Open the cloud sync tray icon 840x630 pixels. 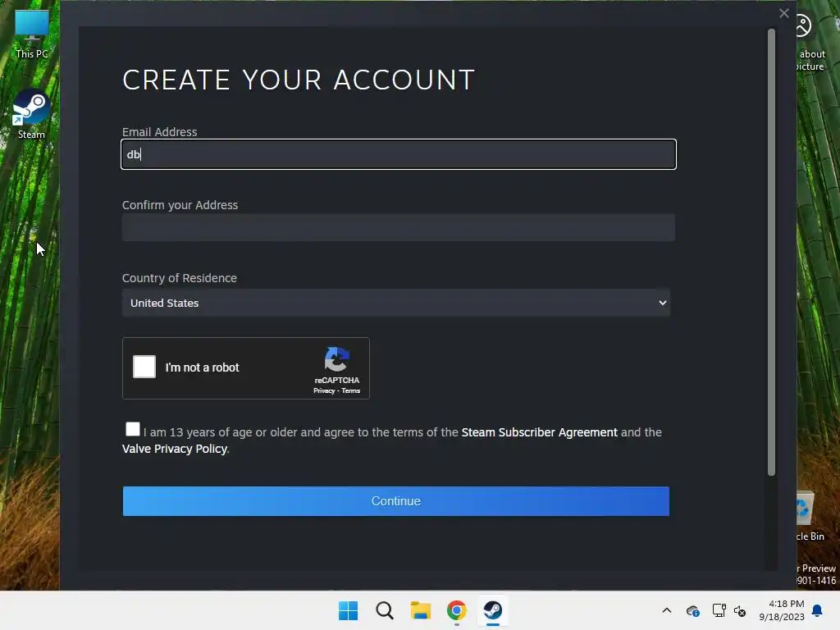pos(692,610)
